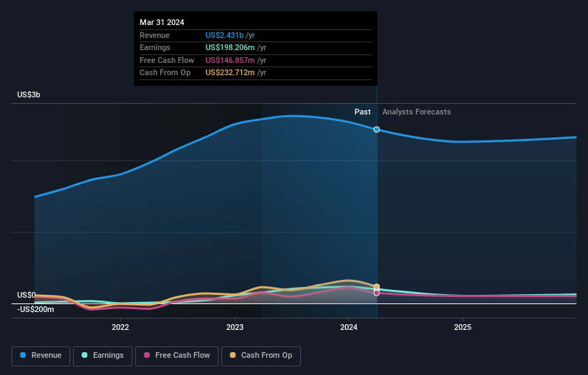Click the US$3b y-axis label
588x375 pixels.
[x=29, y=94]
